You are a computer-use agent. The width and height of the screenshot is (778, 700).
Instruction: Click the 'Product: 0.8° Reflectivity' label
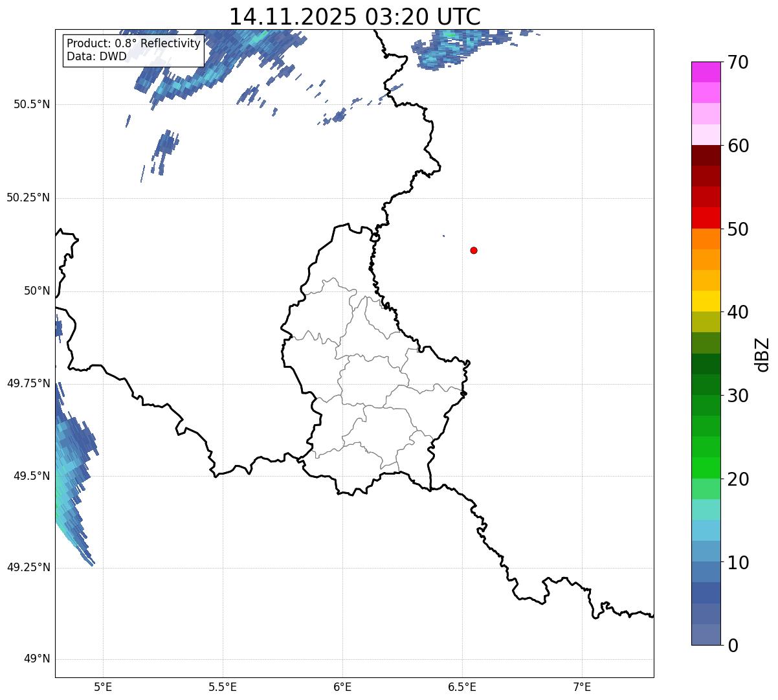point(134,43)
